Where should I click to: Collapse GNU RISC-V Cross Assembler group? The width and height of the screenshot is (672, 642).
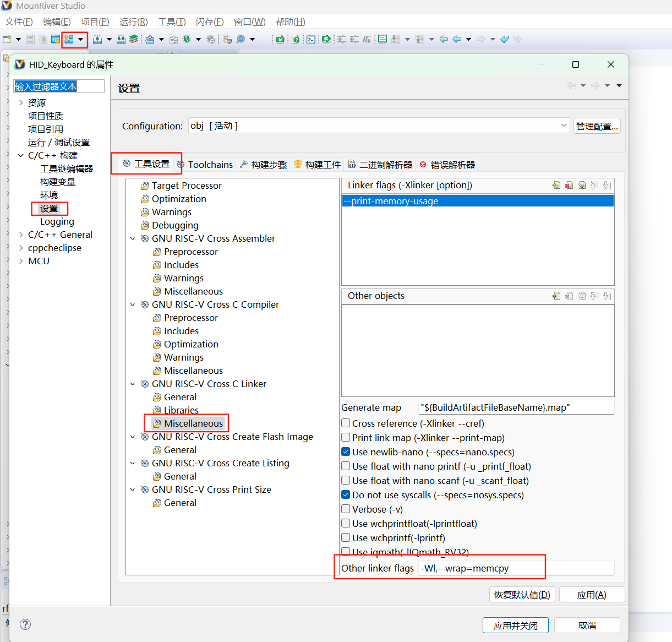click(133, 238)
